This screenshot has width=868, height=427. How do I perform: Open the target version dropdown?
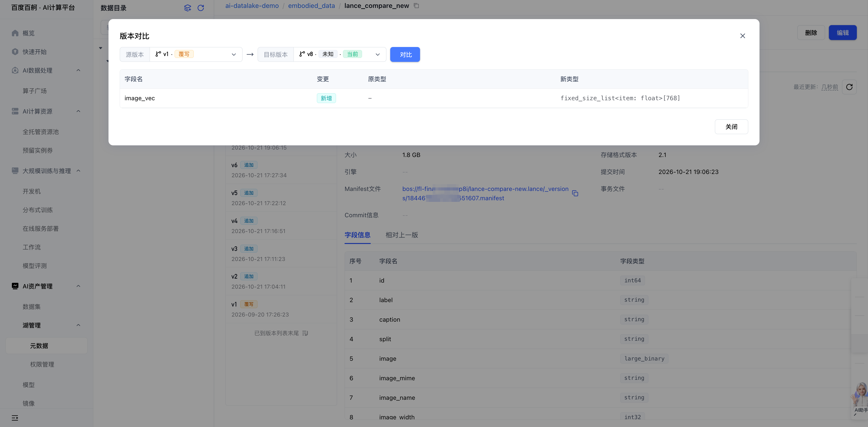pos(340,54)
